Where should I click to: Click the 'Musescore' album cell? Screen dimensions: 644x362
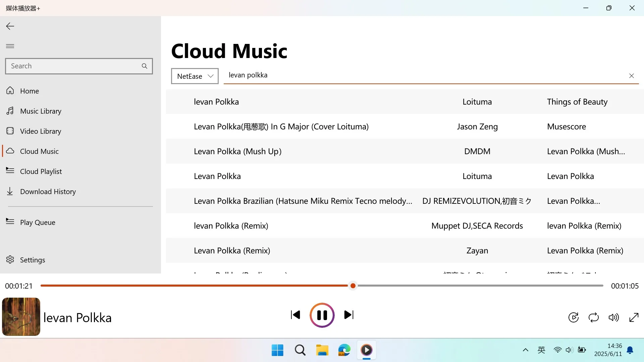coord(567,126)
